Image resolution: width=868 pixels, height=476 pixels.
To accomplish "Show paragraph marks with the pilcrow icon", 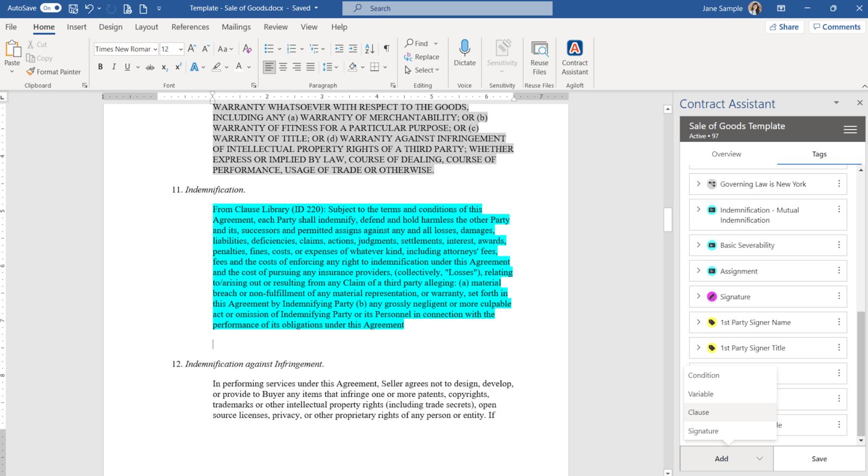I will pyautogui.click(x=386, y=49).
